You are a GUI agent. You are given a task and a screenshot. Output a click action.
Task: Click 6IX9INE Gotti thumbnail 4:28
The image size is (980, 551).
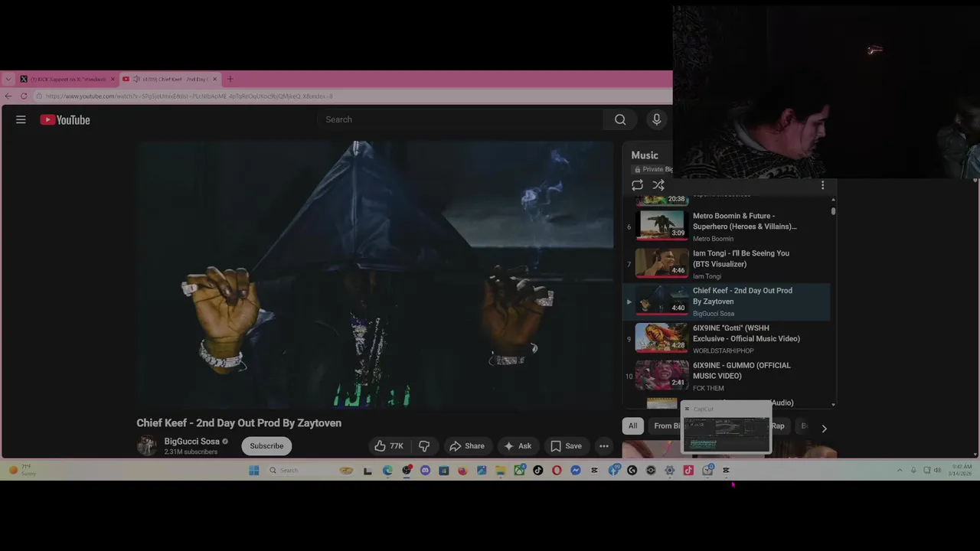[661, 337]
